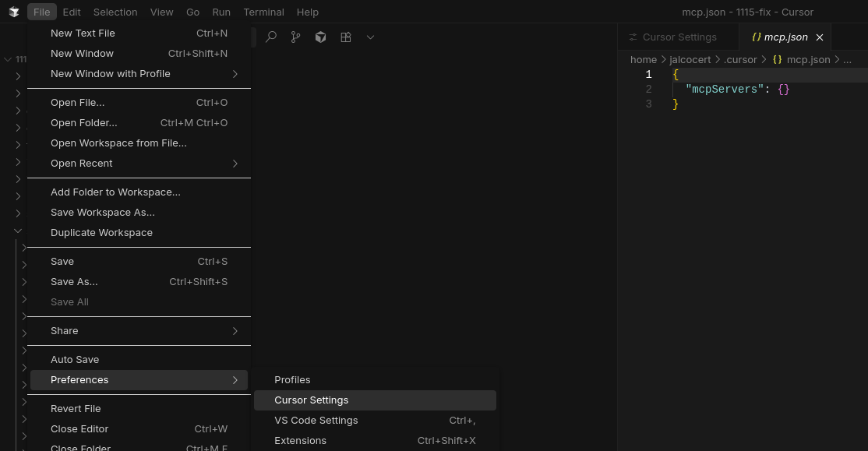
Task: Open the Help menu
Action: tap(307, 12)
